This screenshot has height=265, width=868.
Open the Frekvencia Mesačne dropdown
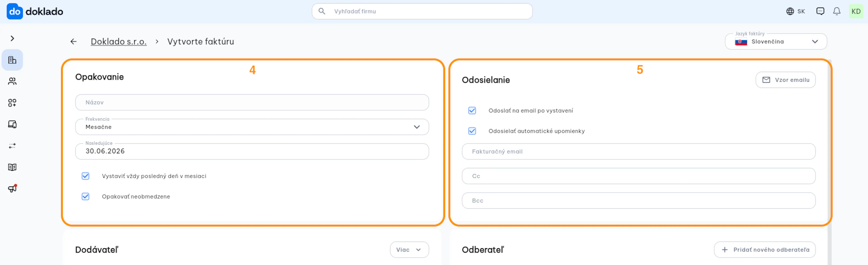[252, 127]
